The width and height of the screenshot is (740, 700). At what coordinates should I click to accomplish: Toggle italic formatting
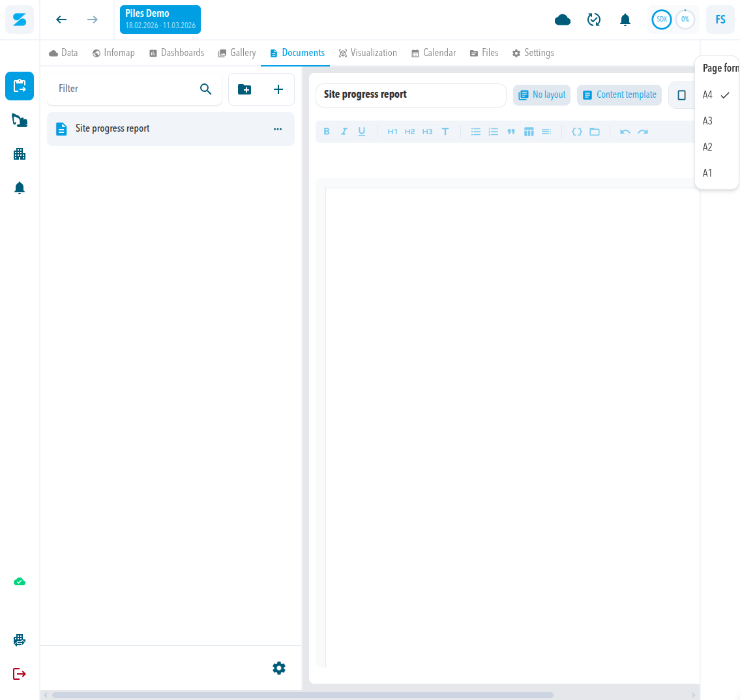[344, 132]
